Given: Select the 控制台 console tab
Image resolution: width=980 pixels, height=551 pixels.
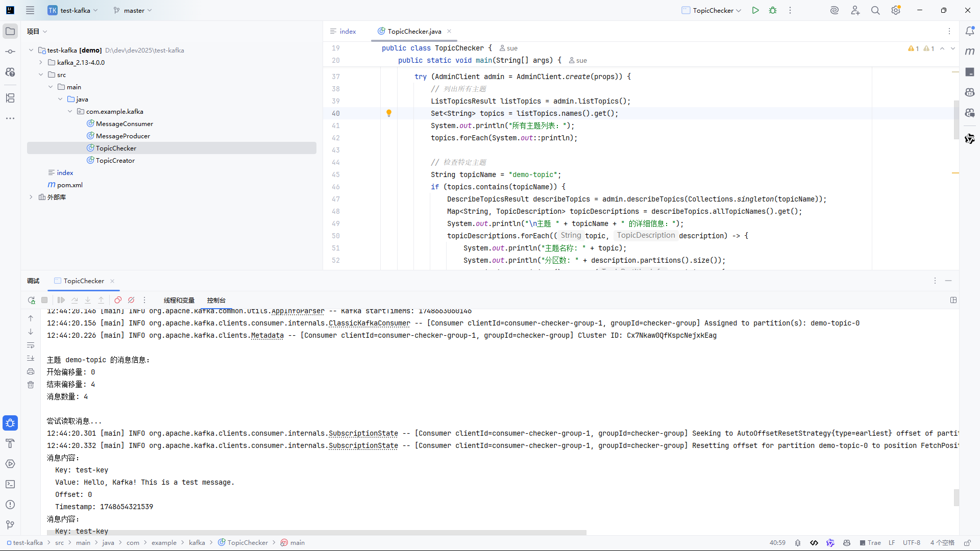Looking at the screenshot, I should click(216, 300).
